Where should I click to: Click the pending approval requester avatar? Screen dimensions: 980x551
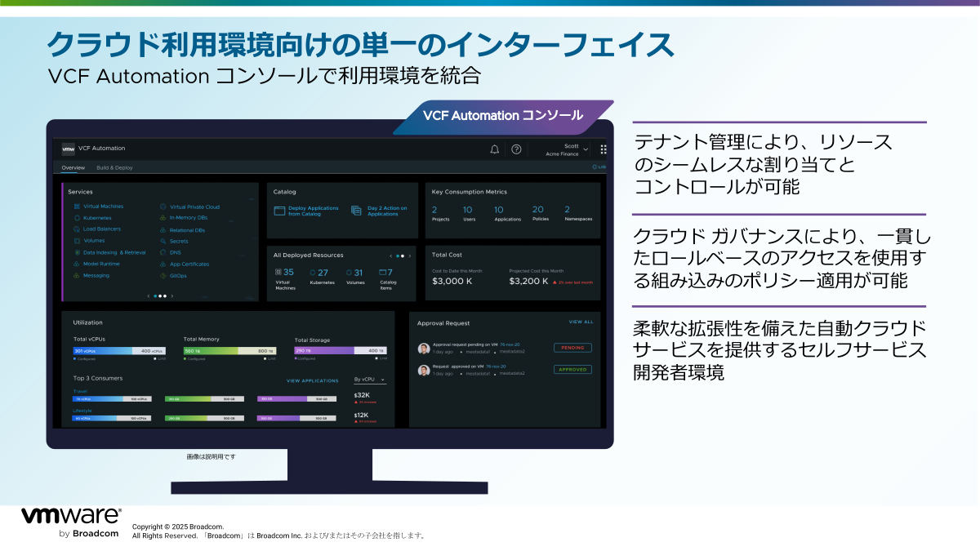424,349
